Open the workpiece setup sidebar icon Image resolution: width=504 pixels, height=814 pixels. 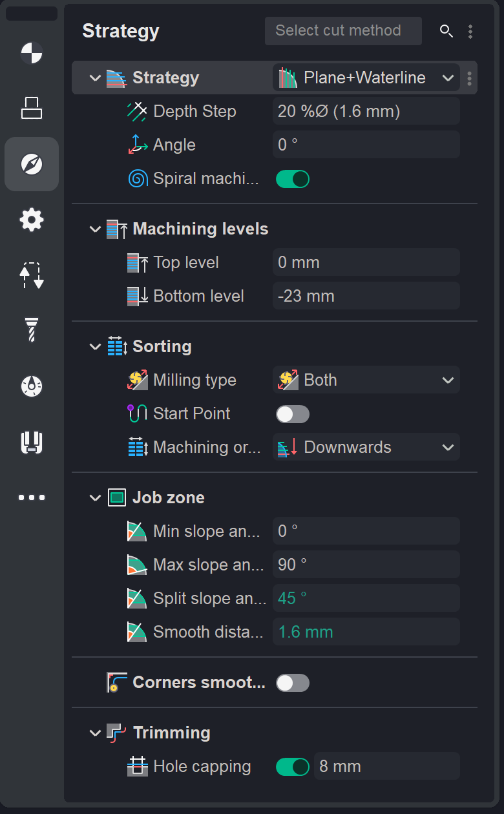(x=32, y=108)
